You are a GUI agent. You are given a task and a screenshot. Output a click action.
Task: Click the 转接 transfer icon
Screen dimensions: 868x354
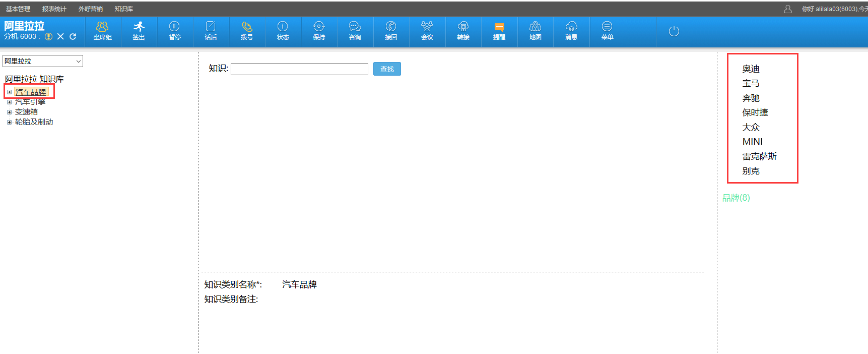463,31
